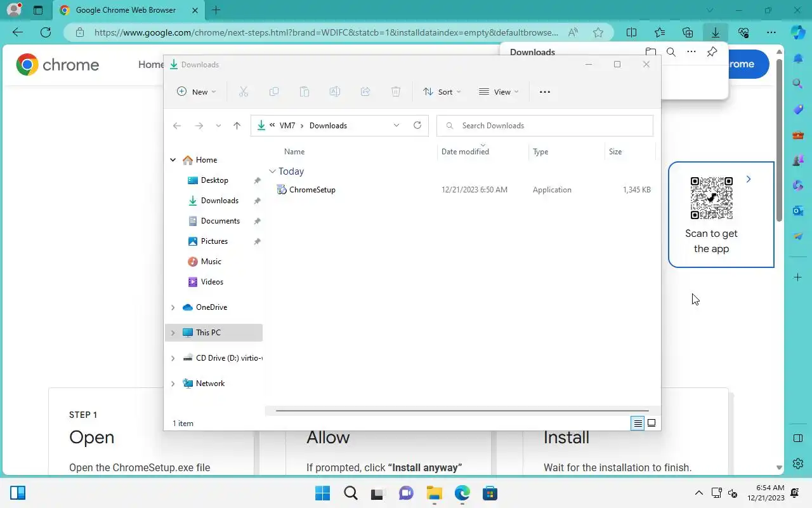Open downloads folder icon in Downloads popup

[x=651, y=52]
